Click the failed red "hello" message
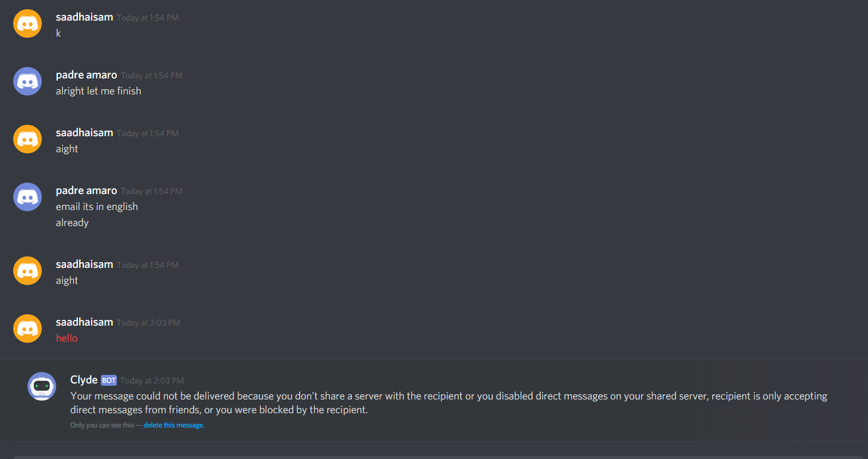 (x=66, y=338)
